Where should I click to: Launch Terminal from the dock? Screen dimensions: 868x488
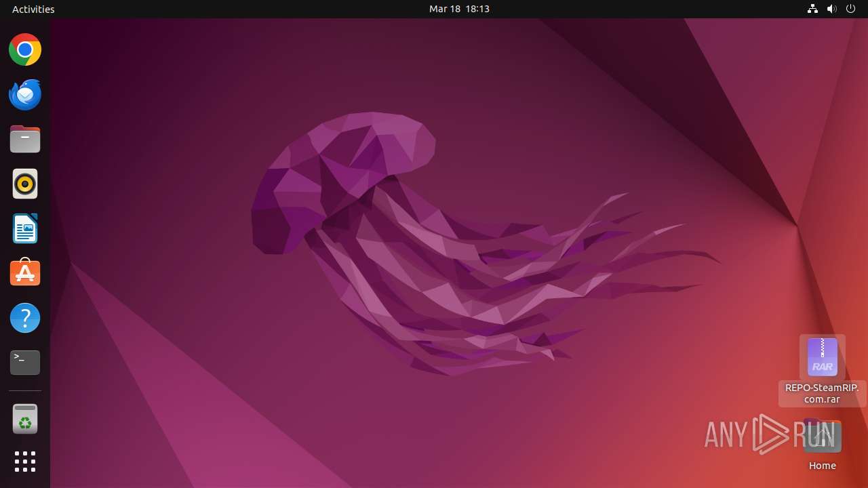click(25, 363)
